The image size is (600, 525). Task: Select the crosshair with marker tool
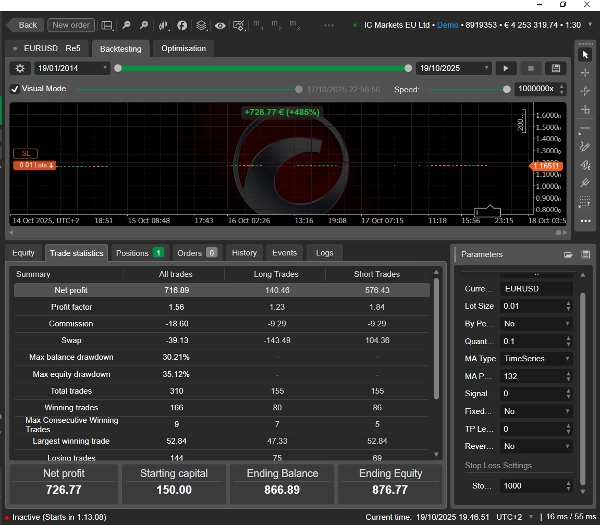coord(585,110)
